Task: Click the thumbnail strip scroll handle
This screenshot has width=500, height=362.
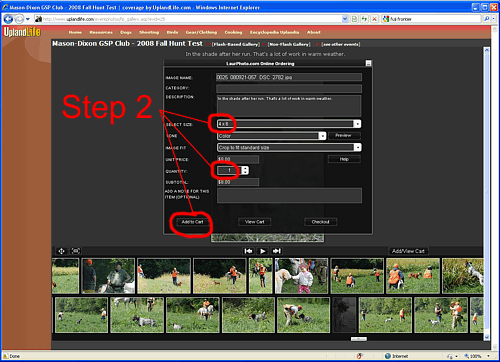Action: point(359,339)
